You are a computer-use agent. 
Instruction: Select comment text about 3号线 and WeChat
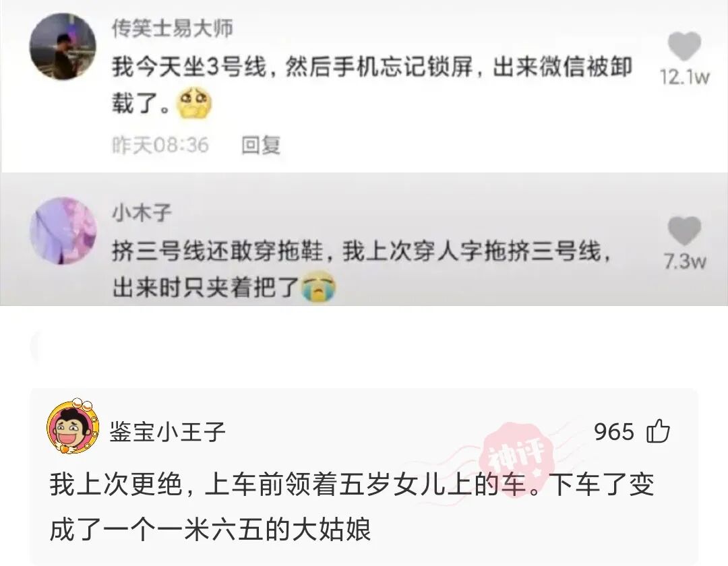click(x=372, y=85)
